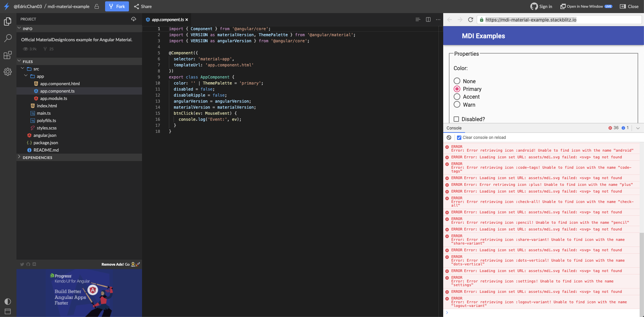Screen dimensions: 644x317
Task: Switch to the Console tab
Action: pyautogui.click(x=454, y=128)
